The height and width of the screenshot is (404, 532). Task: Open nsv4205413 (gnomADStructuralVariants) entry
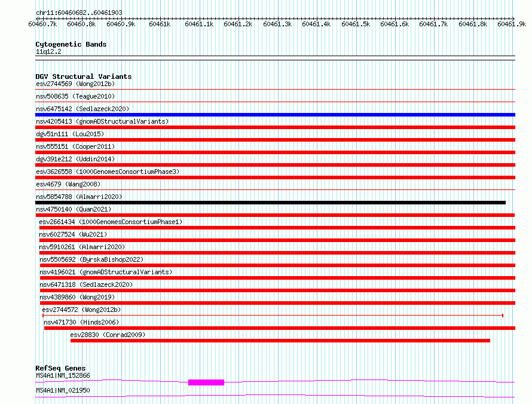102,121
